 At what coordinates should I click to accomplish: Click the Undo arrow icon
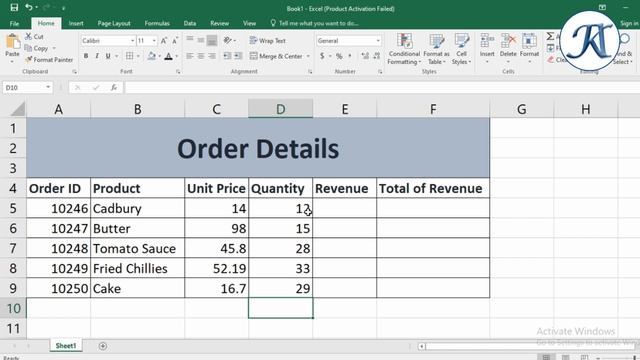click(29, 7)
